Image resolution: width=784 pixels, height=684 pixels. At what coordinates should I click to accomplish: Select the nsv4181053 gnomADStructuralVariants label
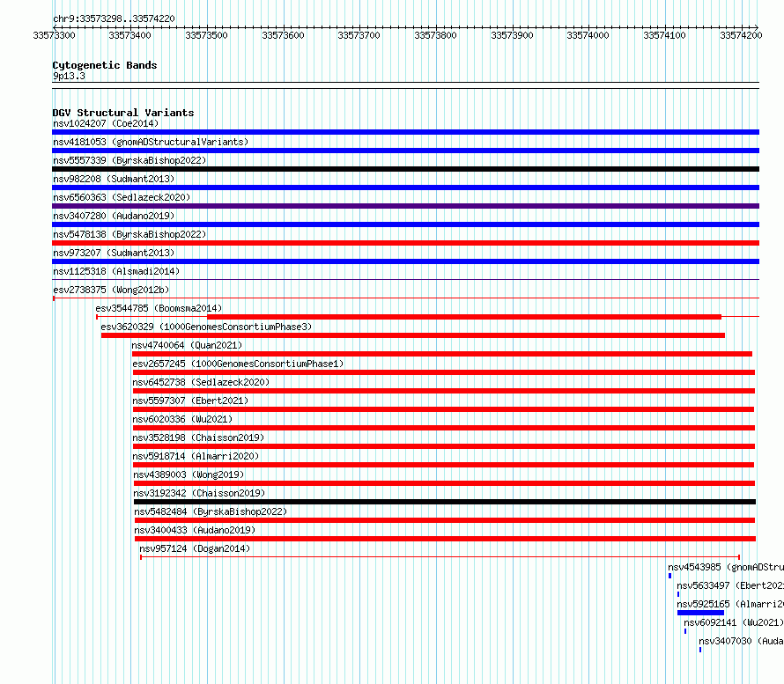151,142
